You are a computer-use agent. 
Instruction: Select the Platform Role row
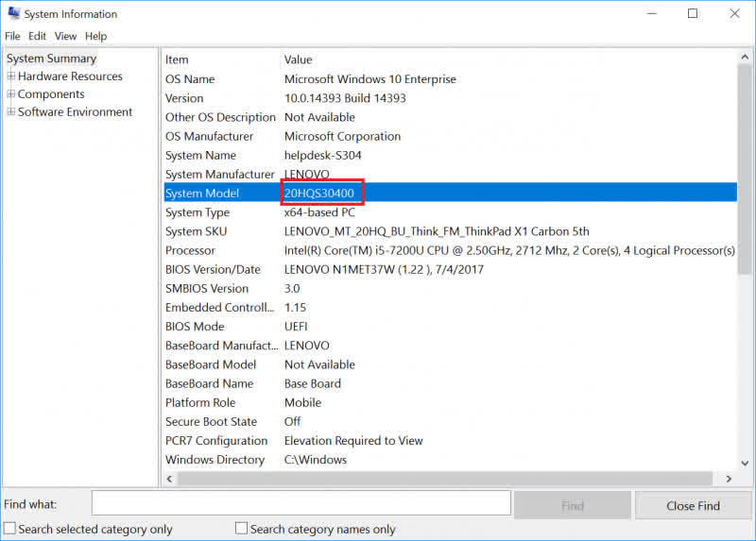(451, 403)
